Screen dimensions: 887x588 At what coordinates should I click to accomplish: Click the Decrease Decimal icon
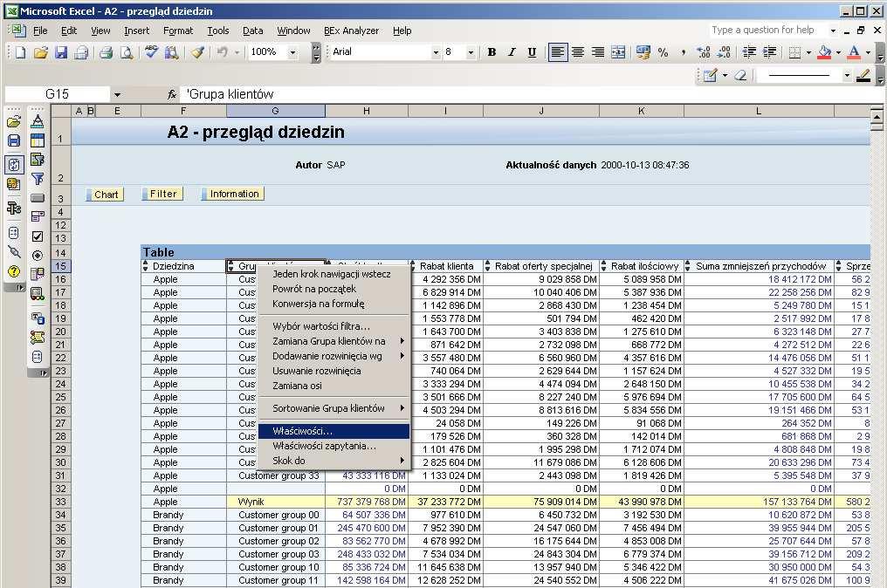click(724, 52)
